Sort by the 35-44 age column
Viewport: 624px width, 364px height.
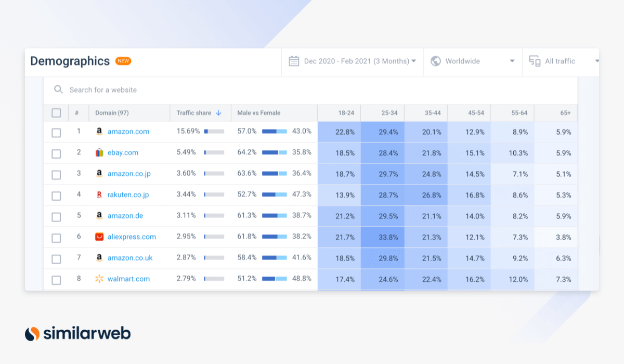pos(425,113)
